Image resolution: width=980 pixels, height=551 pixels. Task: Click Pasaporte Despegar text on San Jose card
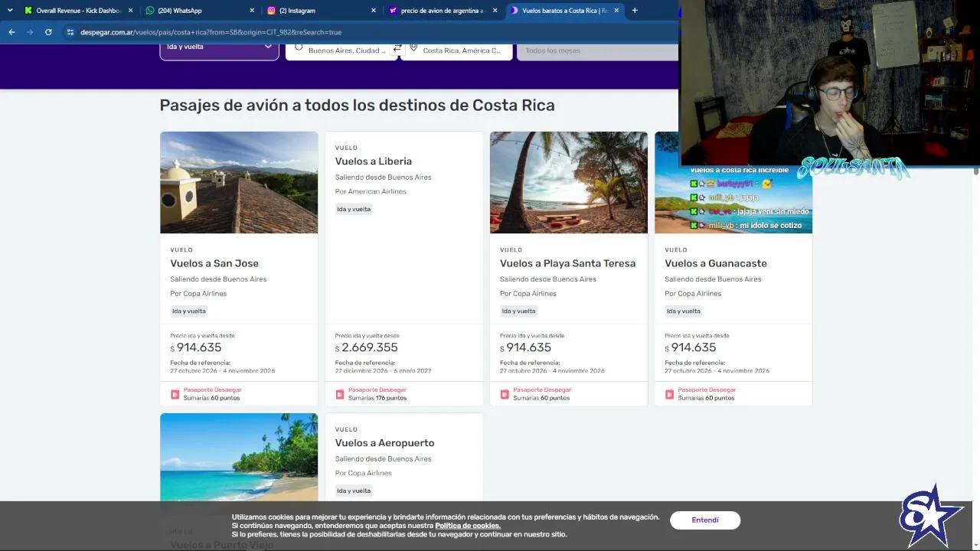pos(212,390)
